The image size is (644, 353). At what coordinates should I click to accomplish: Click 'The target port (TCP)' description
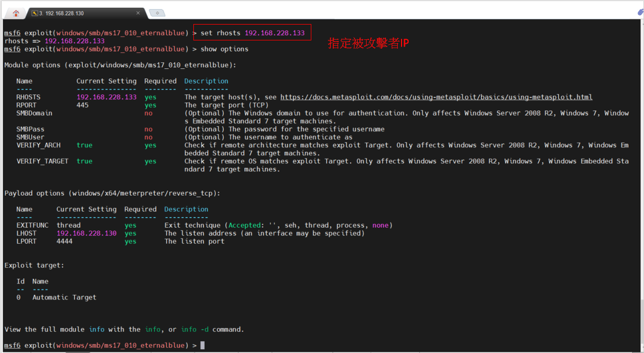226,105
